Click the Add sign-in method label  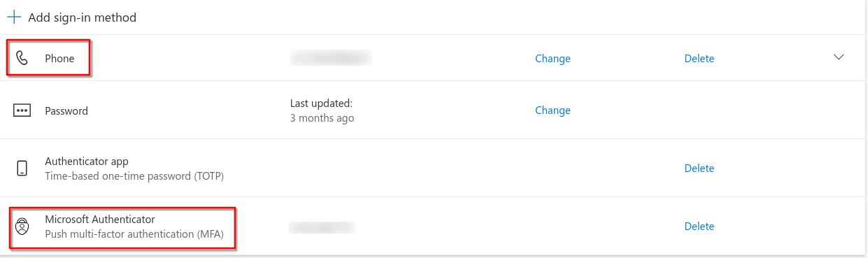coord(83,17)
